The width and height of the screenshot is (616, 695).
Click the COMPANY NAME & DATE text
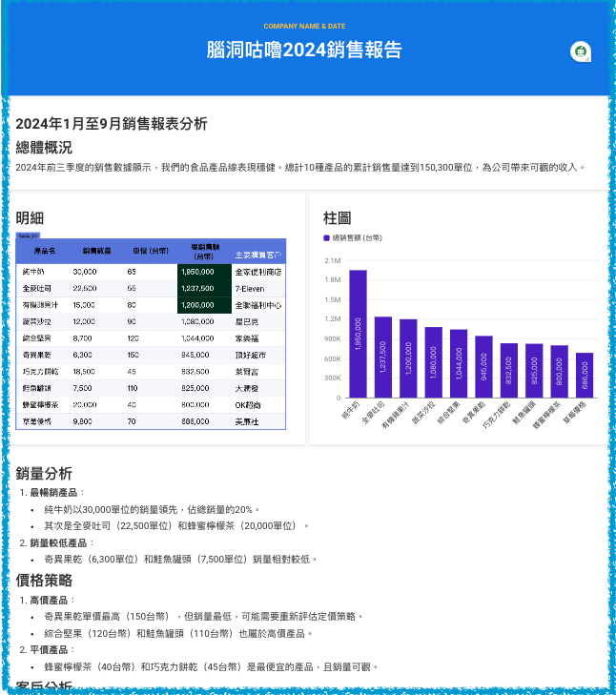point(304,26)
